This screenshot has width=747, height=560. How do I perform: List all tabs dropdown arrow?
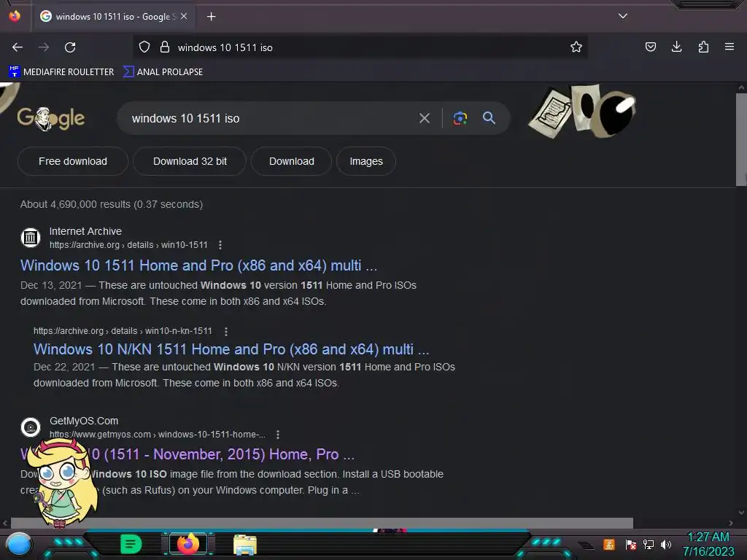(623, 16)
